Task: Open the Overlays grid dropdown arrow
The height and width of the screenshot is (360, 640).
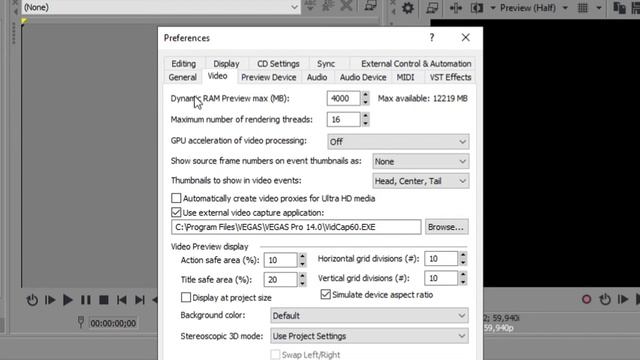Action: (x=599, y=8)
